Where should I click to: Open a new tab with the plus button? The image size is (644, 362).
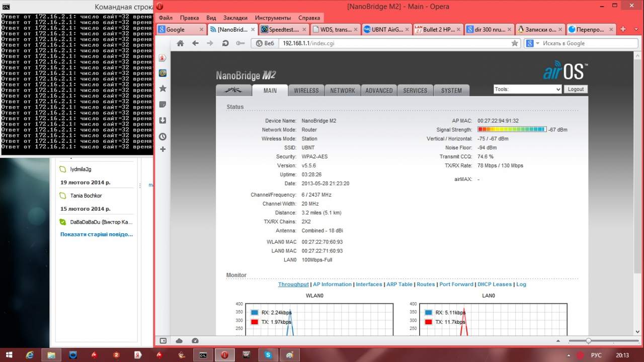click(x=623, y=29)
